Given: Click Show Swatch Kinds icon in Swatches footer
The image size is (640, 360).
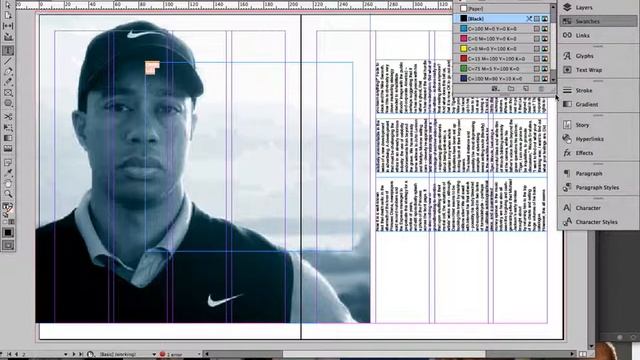Looking at the screenshot, I should [x=496, y=89].
